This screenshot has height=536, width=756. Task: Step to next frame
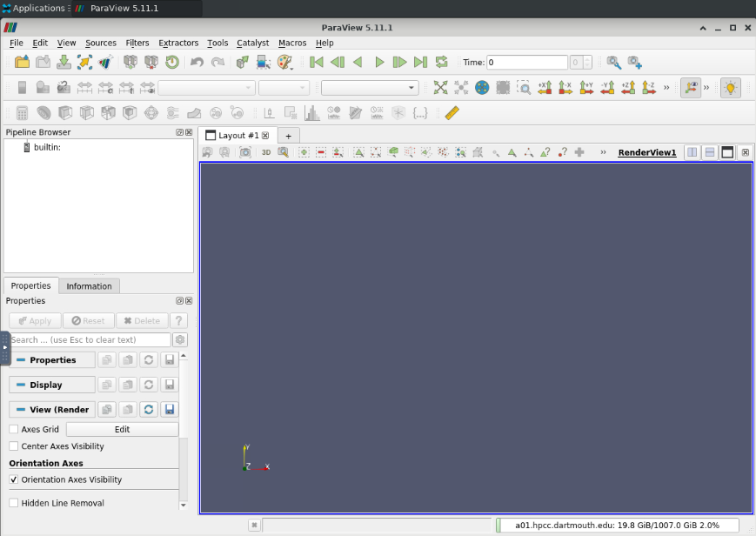399,63
